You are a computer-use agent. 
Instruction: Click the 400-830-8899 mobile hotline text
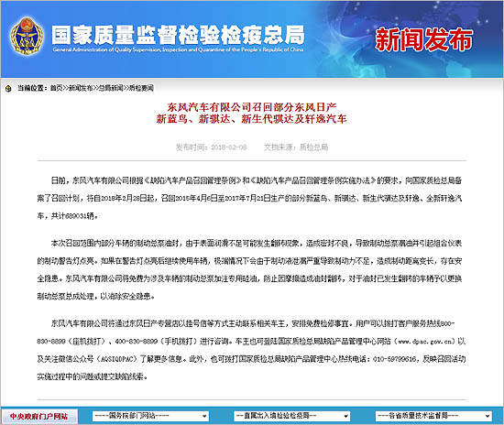pos(136,342)
